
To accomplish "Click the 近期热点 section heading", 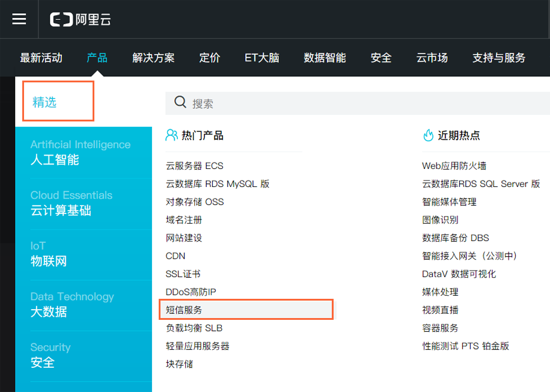I will tap(459, 135).
